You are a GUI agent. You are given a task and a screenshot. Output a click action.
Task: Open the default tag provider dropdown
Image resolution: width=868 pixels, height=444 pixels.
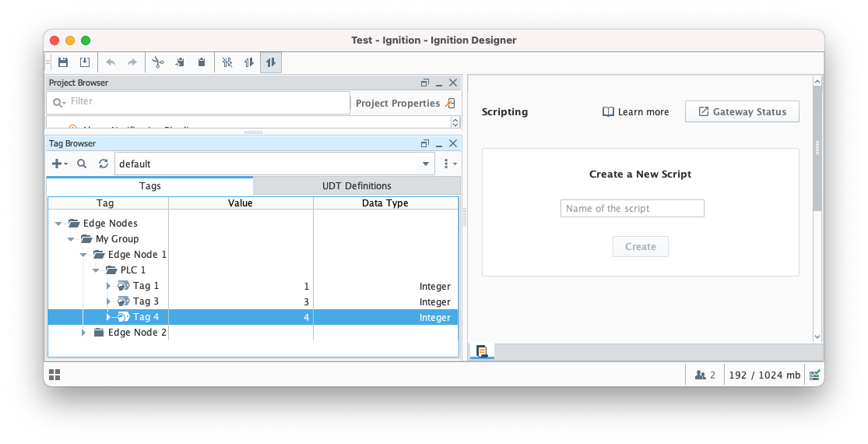pyautogui.click(x=426, y=164)
